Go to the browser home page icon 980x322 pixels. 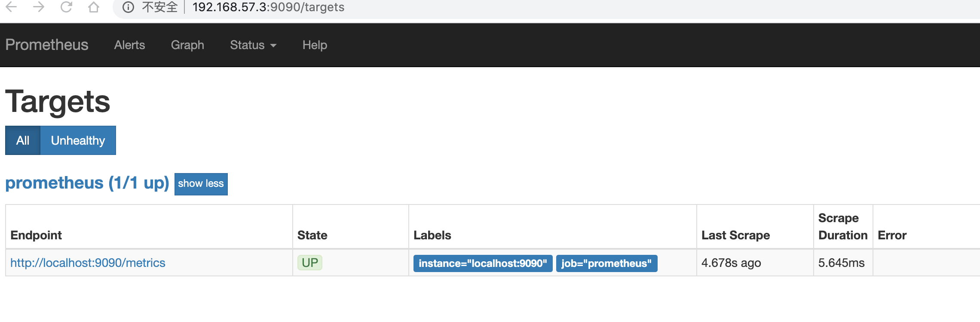coord(94,6)
